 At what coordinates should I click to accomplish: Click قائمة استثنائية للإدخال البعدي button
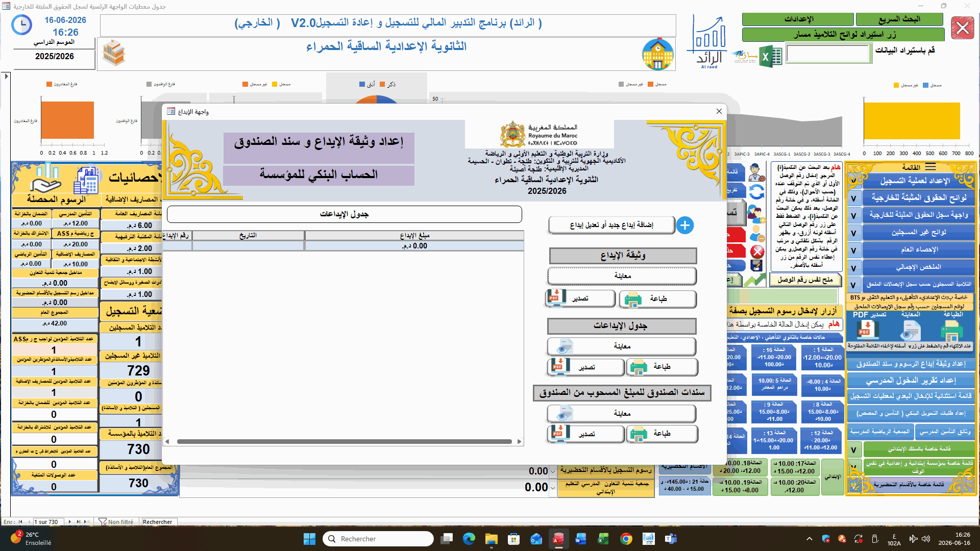point(911,396)
